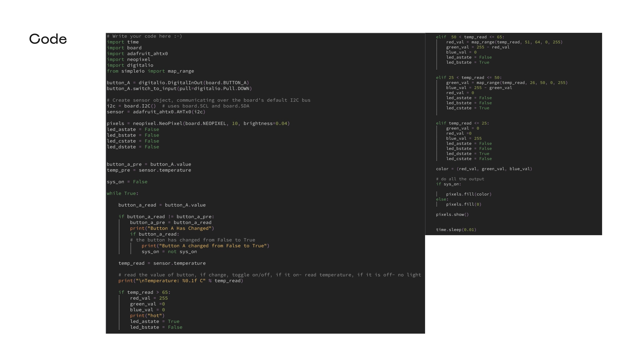Click the print Temperature format string line
Viewport: 644px width, 362px height.
coord(181,281)
